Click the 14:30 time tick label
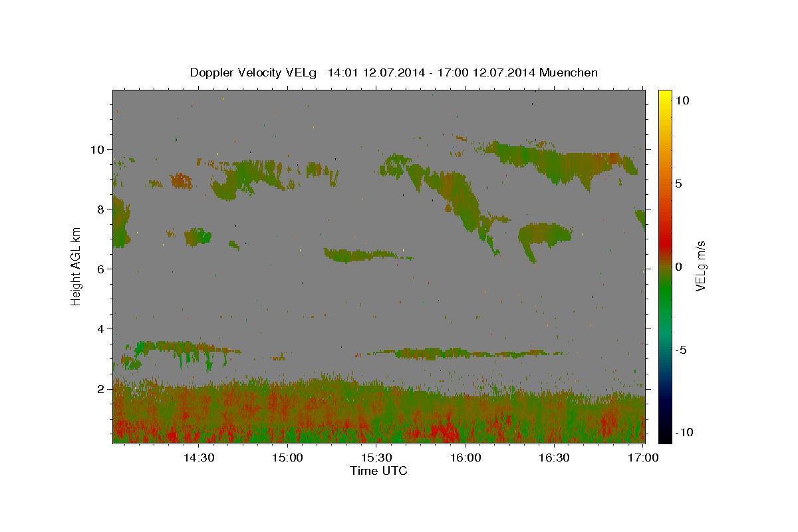This screenshot has height=532, width=798. coord(198,458)
